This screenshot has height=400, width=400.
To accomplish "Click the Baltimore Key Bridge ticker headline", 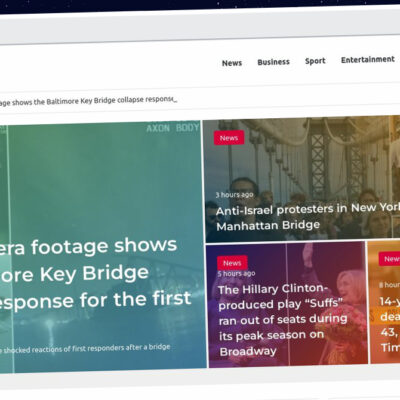I will coord(88,101).
